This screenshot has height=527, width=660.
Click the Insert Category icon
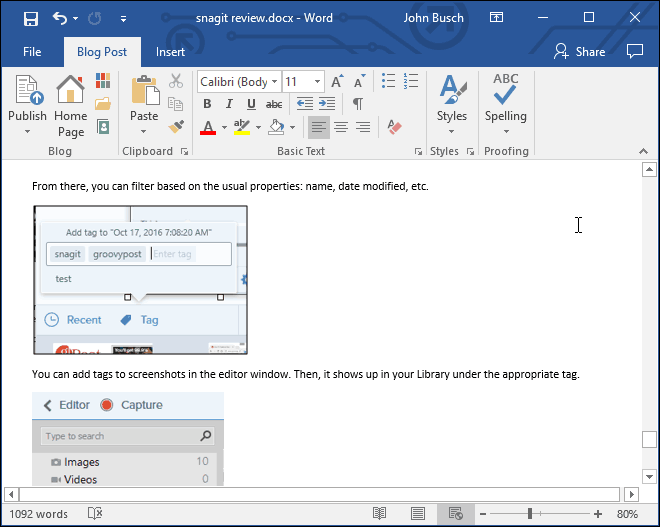click(103, 80)
